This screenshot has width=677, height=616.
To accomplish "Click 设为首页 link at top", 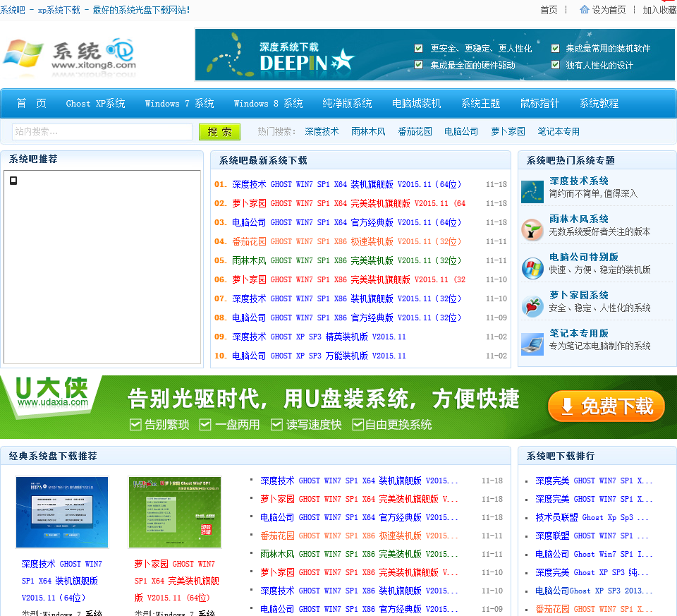I will tap(609, 10).
